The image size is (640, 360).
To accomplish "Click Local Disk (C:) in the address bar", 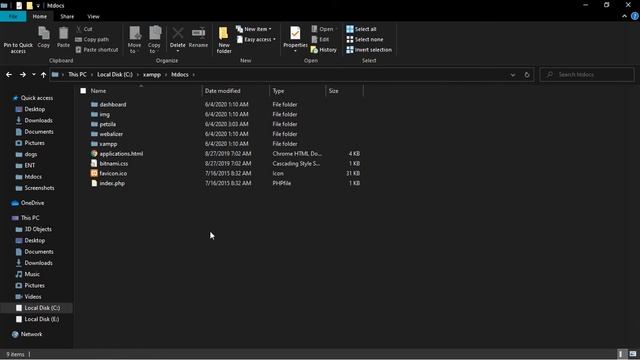I will [x=115, y=75].
